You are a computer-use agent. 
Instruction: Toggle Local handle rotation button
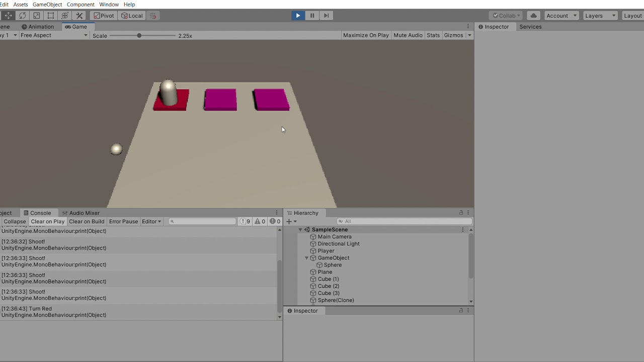pos(132,16)
